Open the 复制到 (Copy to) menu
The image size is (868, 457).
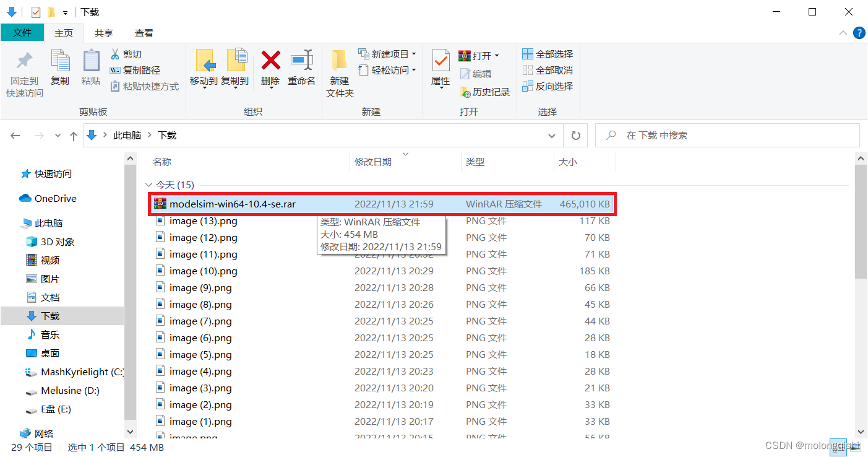235,68
